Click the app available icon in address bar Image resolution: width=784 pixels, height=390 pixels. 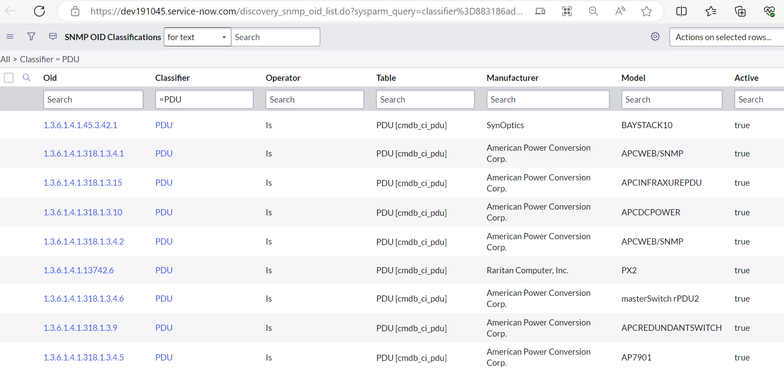540,11
